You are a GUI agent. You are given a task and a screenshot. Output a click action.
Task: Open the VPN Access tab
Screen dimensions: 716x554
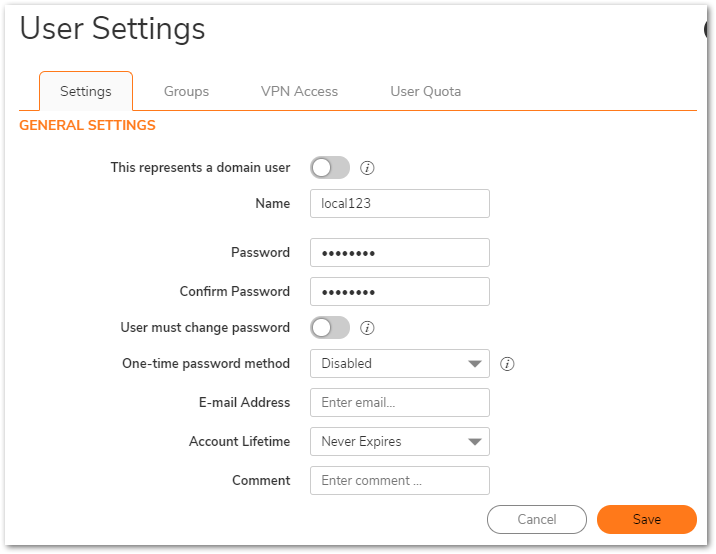click(x=299, y=91)
